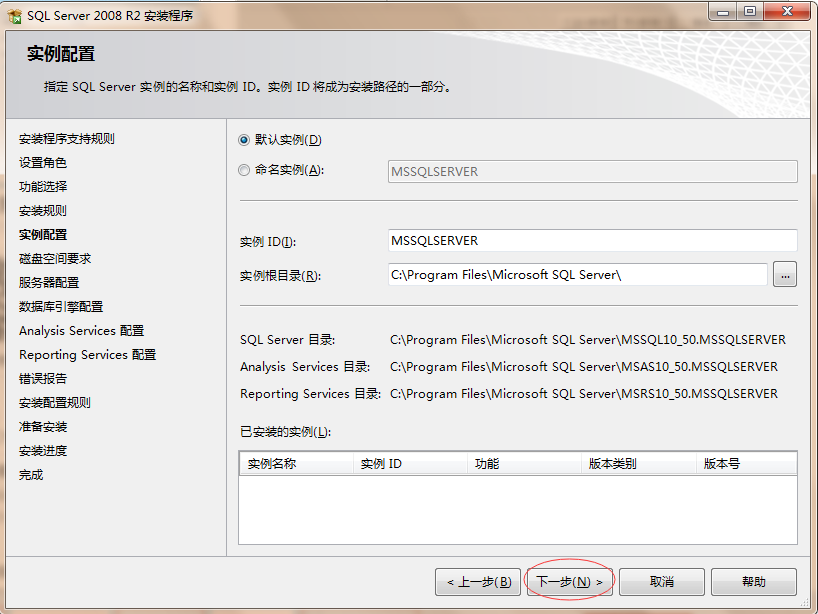Click the Analysis Services 目录 label
The width and height of the screenshot is (818, 614).
(x=305, y=367)
